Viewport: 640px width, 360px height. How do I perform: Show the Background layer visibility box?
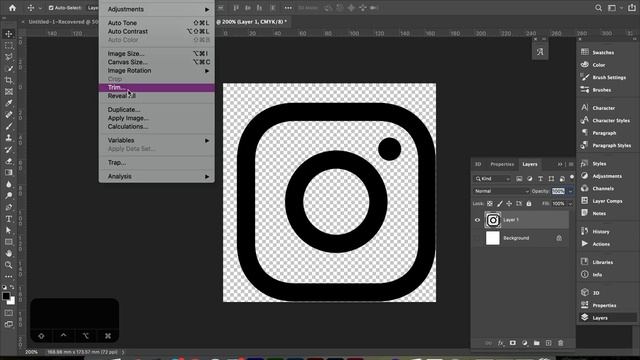tap(477, 238)
